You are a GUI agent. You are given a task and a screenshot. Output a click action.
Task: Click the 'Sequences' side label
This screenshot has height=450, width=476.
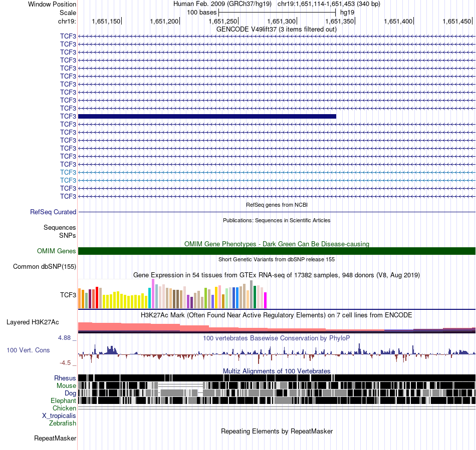60,227
